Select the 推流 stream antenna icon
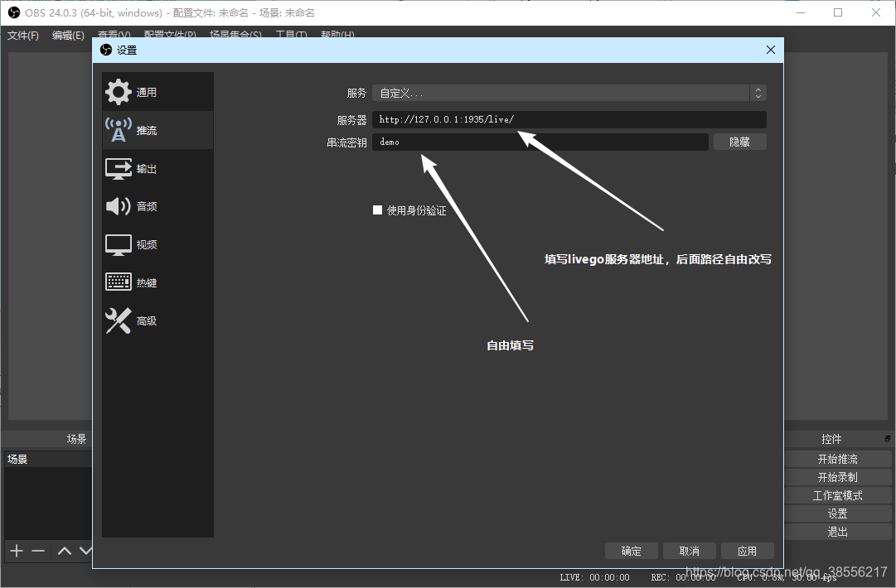This screenshot has width=896, height=588. tap(119, 130)
